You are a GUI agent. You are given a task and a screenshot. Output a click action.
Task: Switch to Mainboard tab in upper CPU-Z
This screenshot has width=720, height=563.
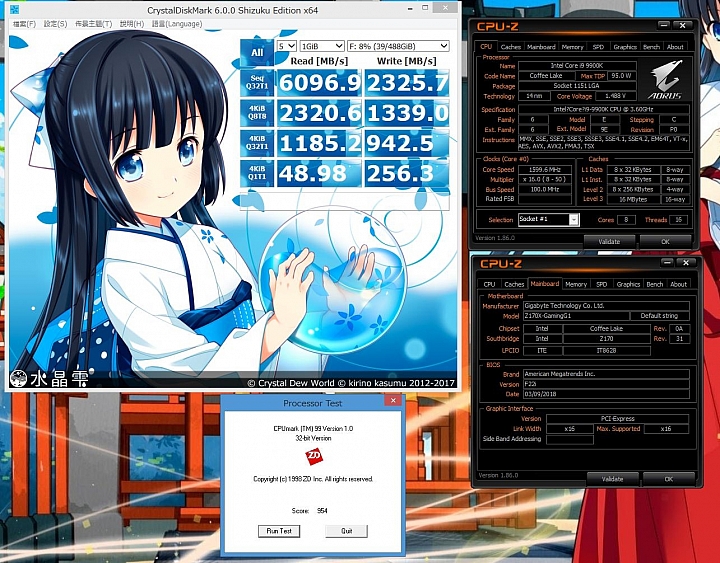tap(541, 47)
